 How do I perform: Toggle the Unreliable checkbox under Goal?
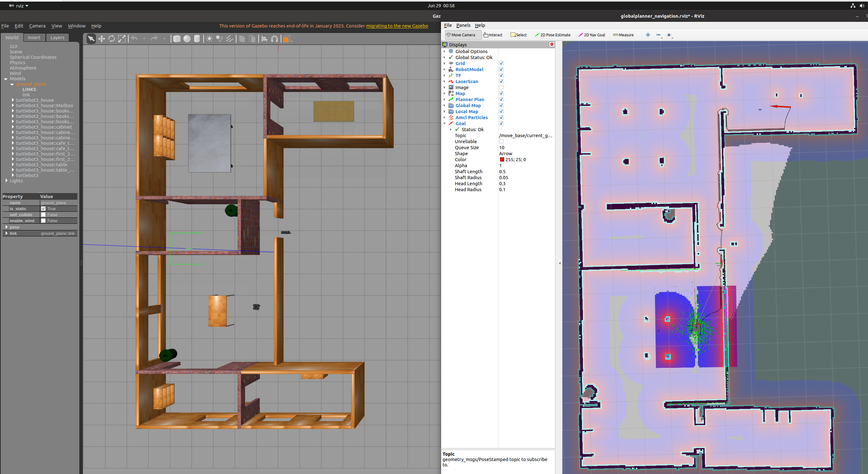(x=501, y=142)
